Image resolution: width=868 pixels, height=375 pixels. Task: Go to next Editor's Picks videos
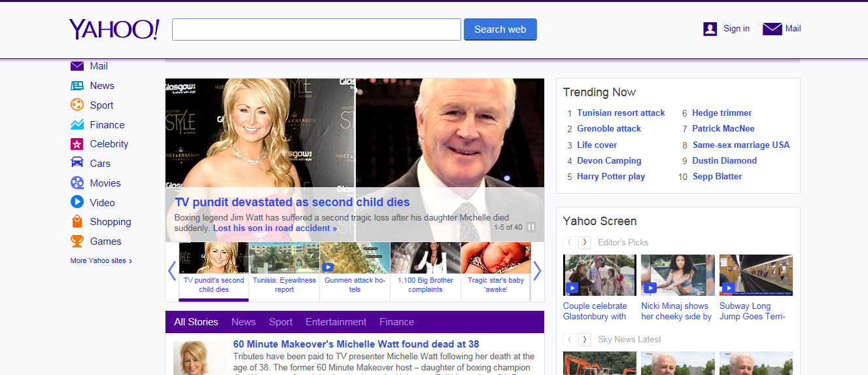(x=585, y=242)
